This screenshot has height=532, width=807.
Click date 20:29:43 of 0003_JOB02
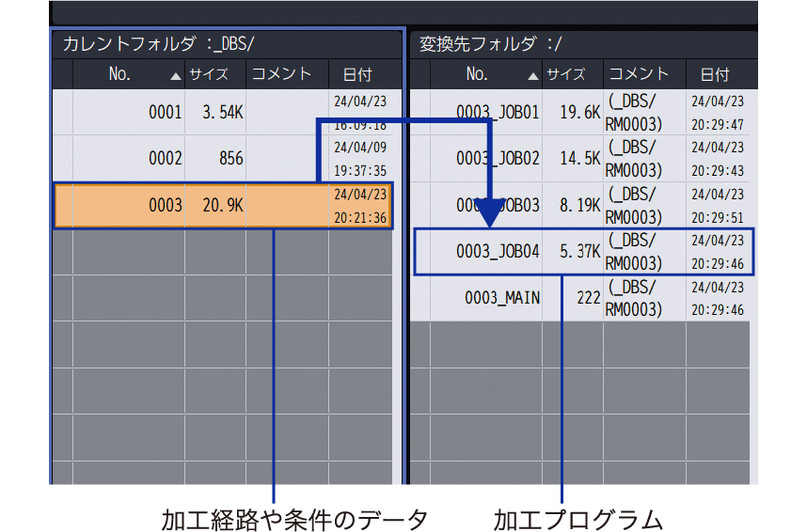[x=718, y=171]
